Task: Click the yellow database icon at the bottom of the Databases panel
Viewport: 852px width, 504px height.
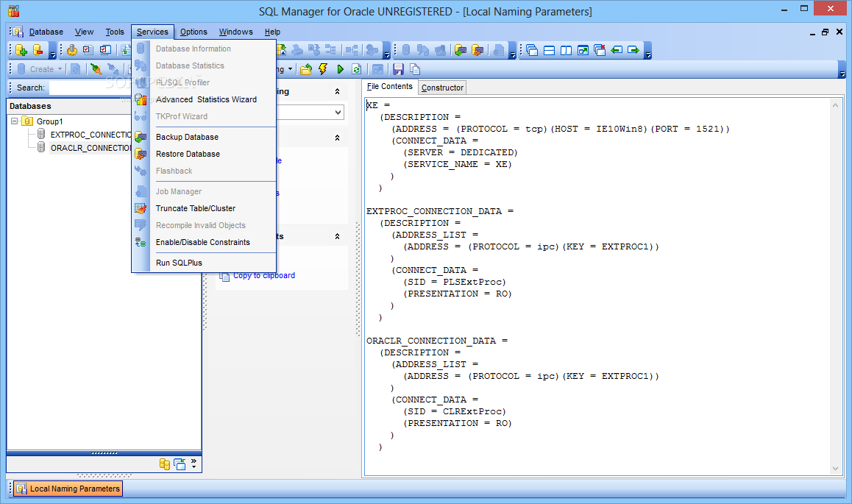Action: pyautogui.click(x=165, y=464)
